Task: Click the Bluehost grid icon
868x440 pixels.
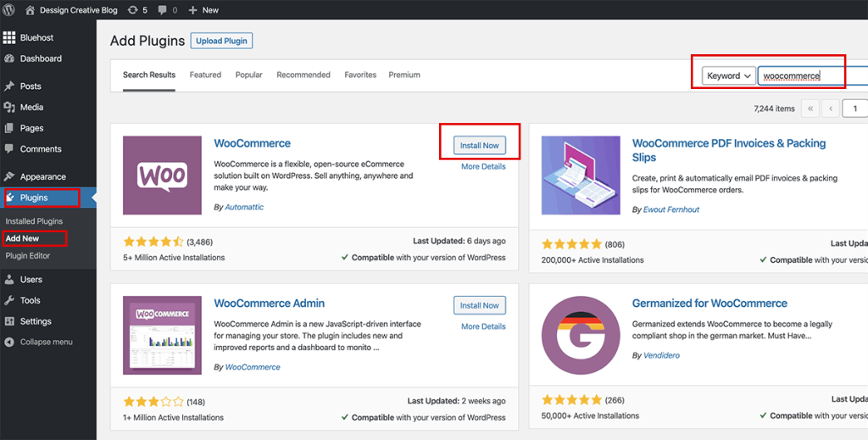Action: [8, 37]
